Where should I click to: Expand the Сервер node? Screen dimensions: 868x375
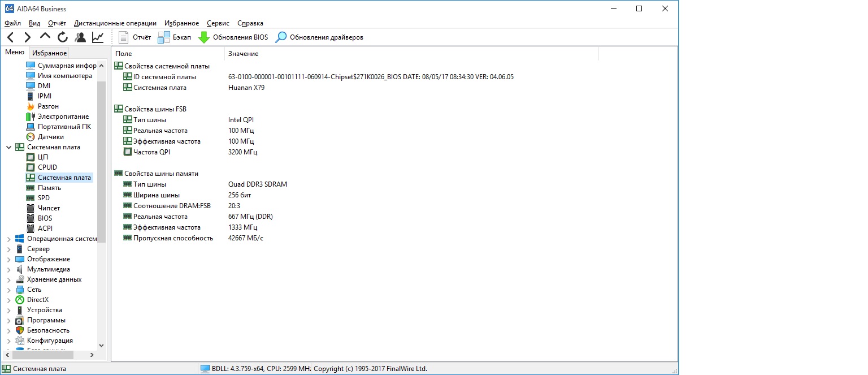pyautogui.click(x=8, y=249)
